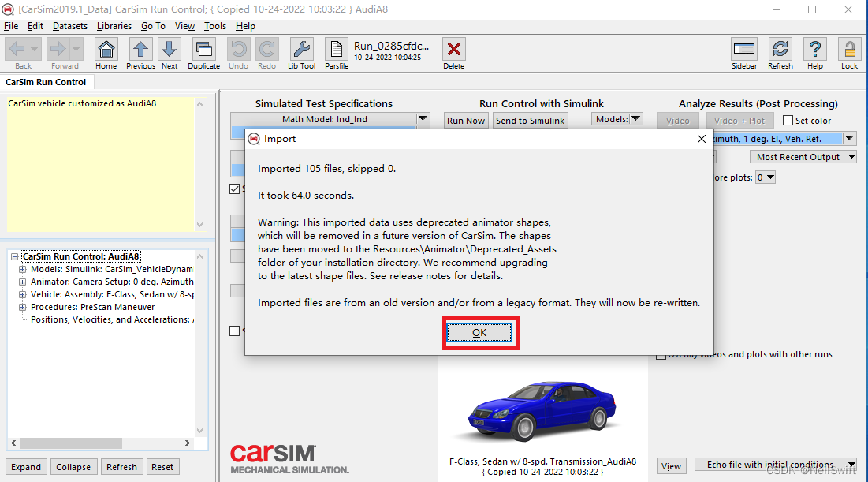Click the Lock padlock icon

click(x=850, y=50)
